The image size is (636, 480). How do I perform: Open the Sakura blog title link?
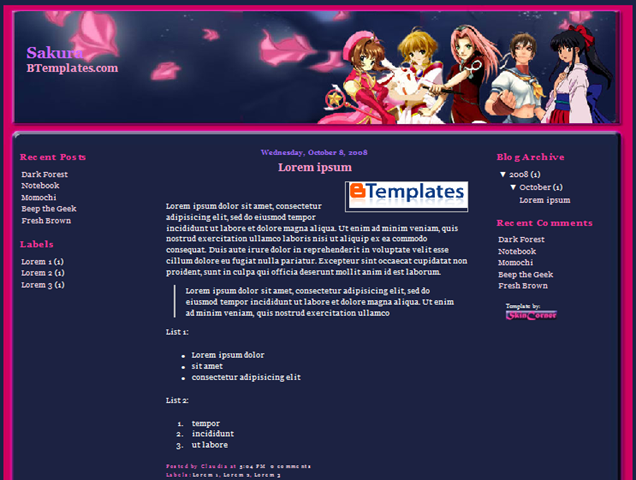click(x=55, y=53)
